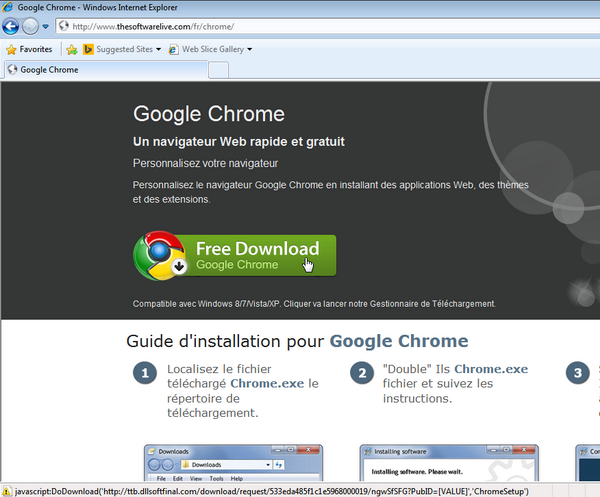Click step 1 number circle
This screenshot has width=600, height=497.
point(145,373)
